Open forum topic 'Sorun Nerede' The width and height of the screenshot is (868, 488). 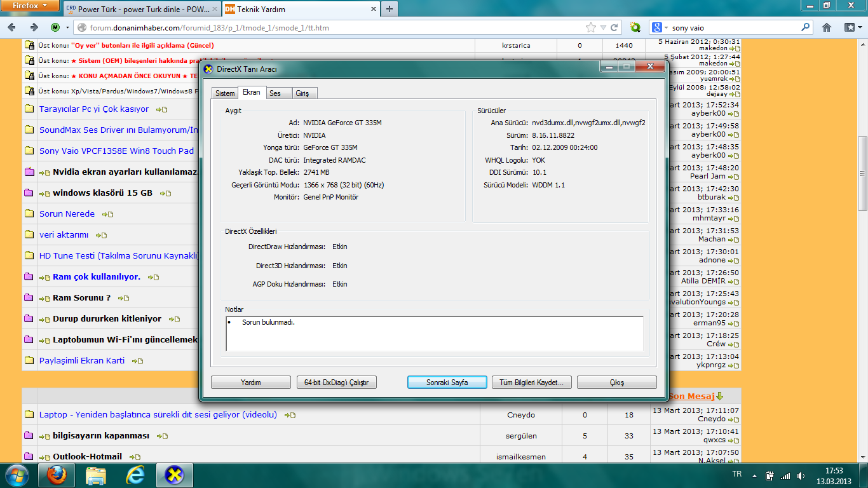tap(67, 214)
